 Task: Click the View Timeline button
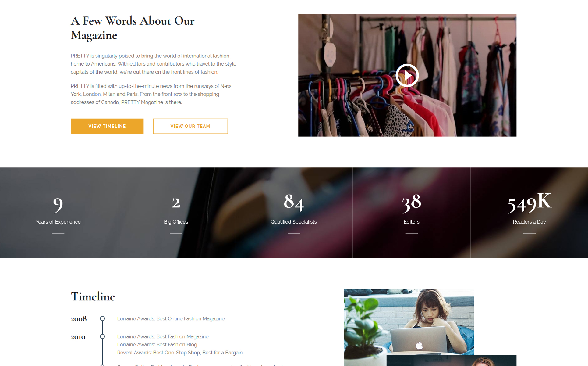coord(107,126)
